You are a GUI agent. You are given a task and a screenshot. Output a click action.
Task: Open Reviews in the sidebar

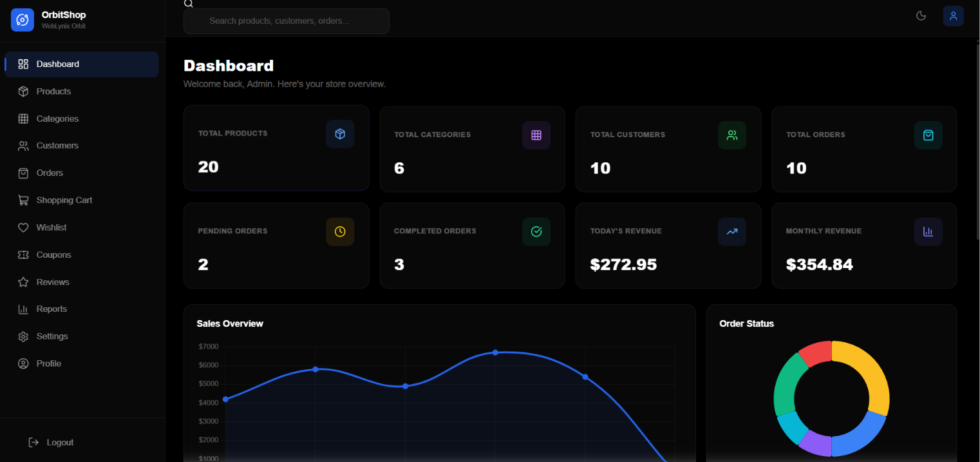click(82, 282)
